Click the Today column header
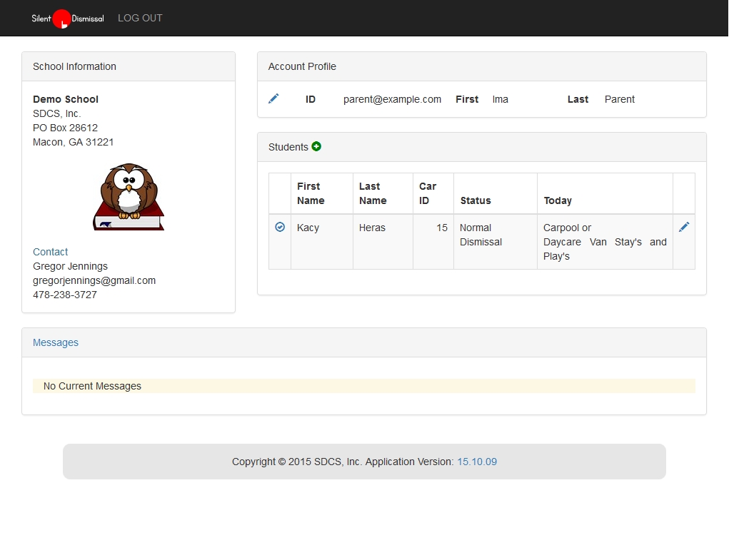 [x=558, y=200]
